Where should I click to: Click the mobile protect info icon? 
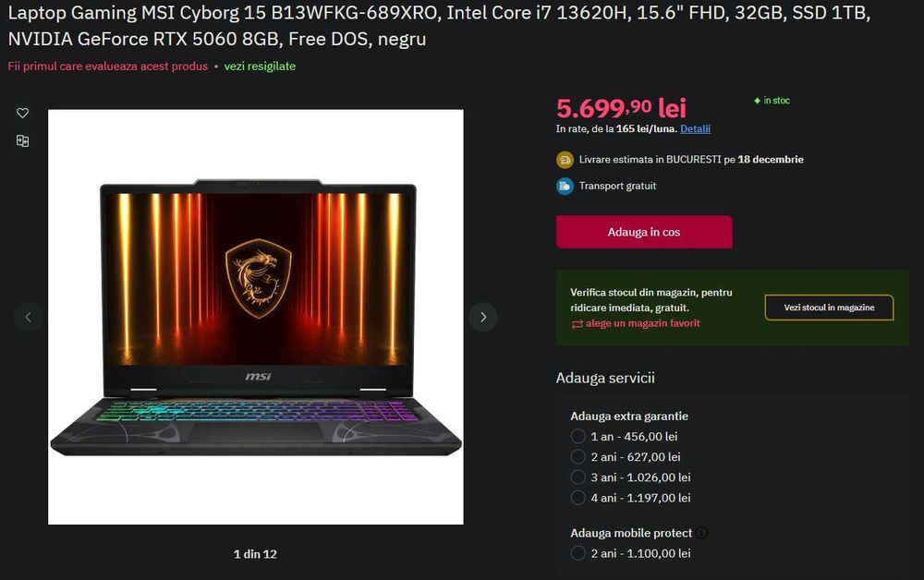[701, 533]
